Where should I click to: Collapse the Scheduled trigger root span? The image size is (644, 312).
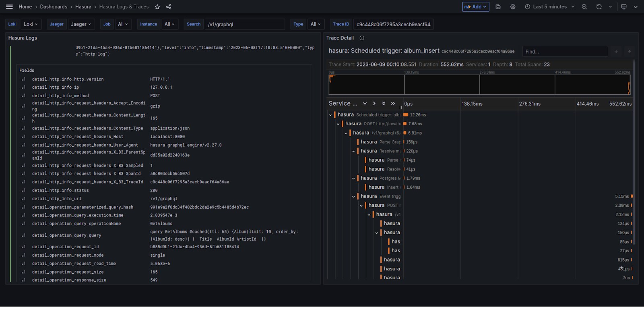point(330,115)
